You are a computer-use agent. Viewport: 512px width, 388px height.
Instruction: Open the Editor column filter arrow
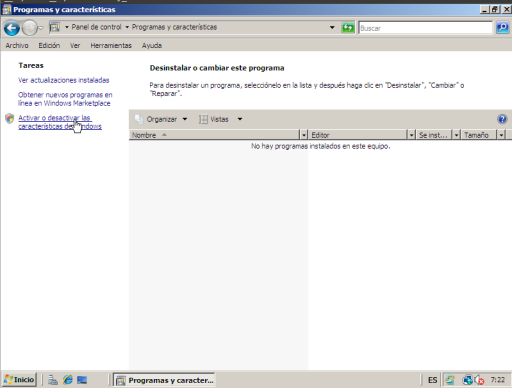411,135
